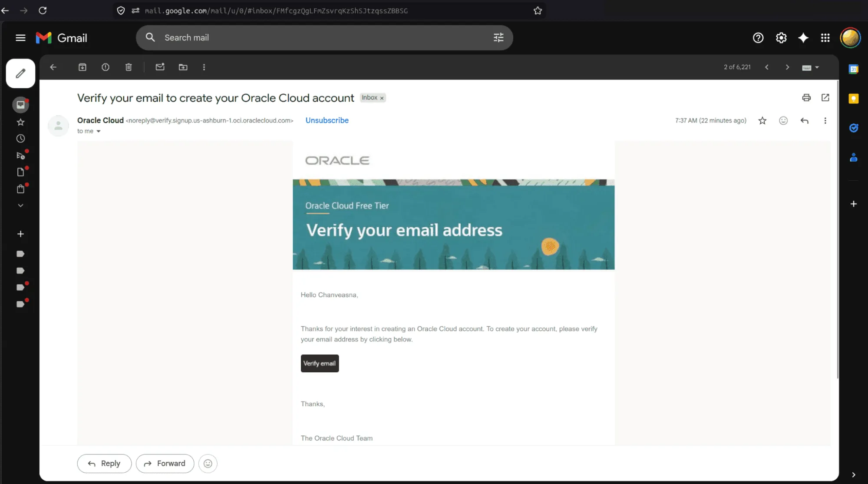Image resolution: width=868 pixels, height=484 pixels.
Task: Open the first label in sidebar
Action: (20, 254)
